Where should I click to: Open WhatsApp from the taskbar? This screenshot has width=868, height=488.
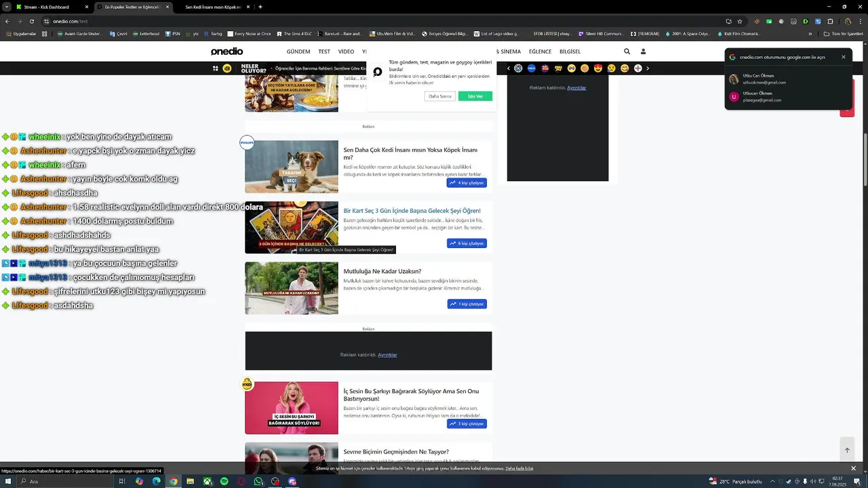[x=258, y=481]
